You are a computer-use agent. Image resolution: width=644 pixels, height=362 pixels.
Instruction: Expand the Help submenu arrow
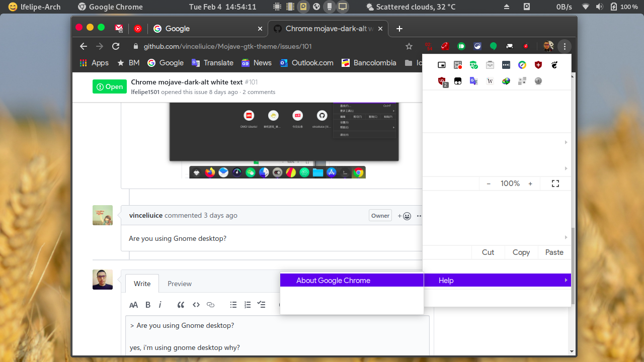point(566,280)
